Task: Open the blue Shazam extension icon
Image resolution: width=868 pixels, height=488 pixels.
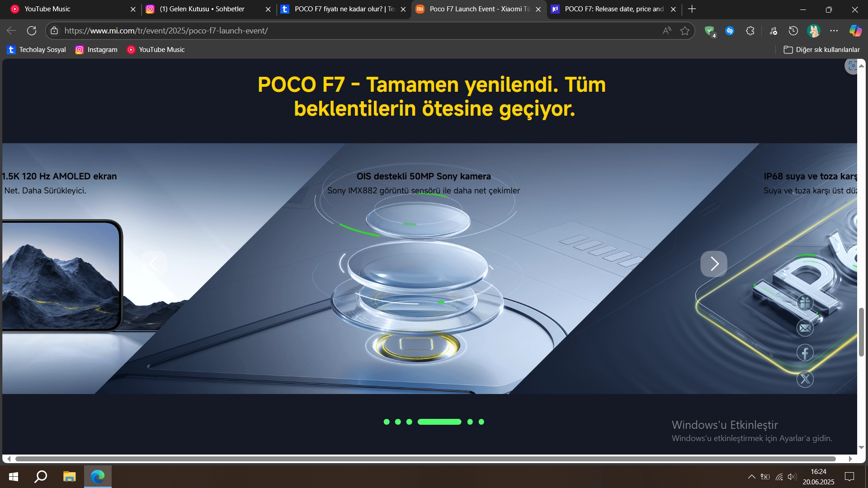Action: click(x=730, y=31)
